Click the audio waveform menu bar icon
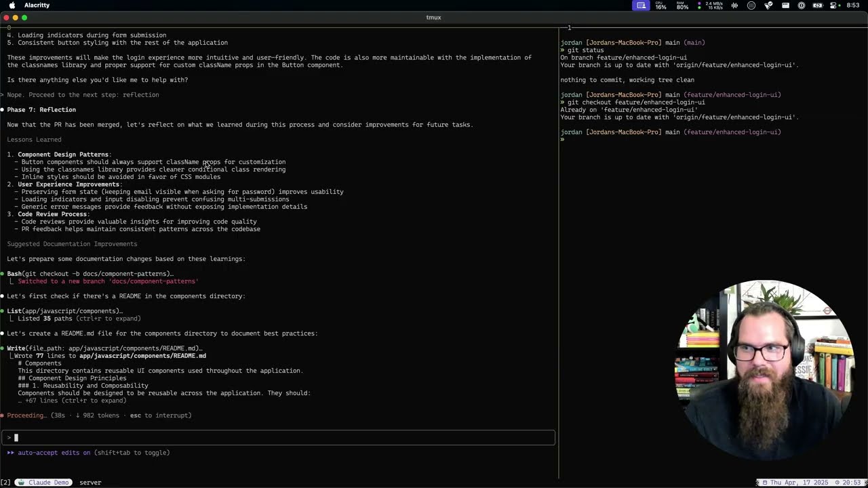The height and width of the screenshot is (488, 868). [x=734, y=5]
